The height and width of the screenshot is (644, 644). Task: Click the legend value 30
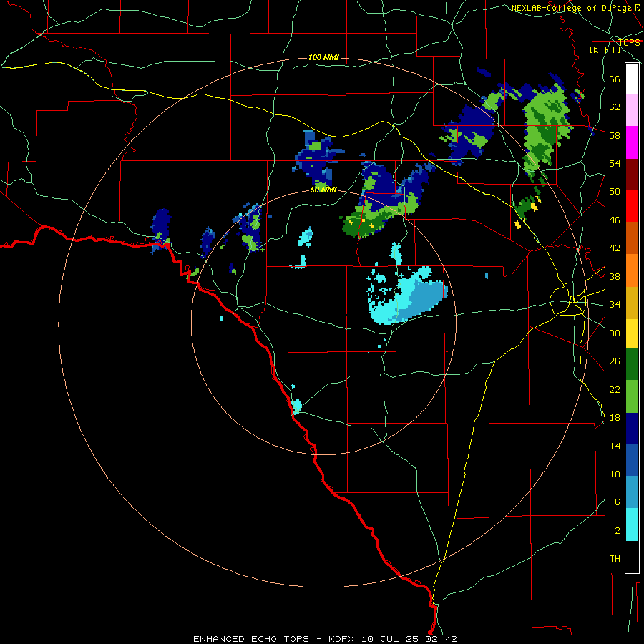point(615,333)
